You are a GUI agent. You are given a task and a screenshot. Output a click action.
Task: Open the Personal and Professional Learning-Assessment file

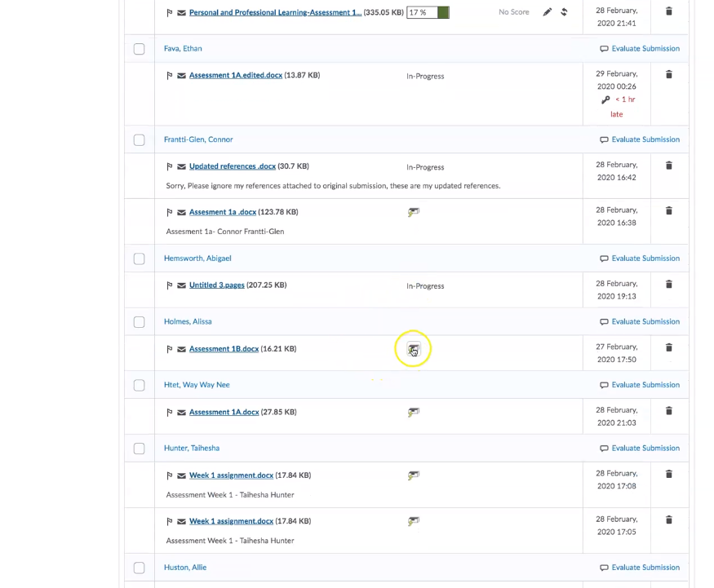[276, 12]
